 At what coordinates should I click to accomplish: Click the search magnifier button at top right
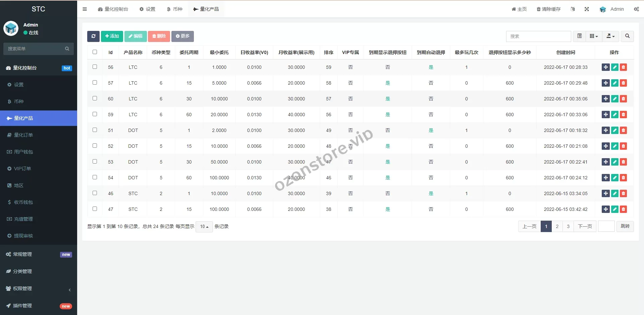(x=627, y=36)
